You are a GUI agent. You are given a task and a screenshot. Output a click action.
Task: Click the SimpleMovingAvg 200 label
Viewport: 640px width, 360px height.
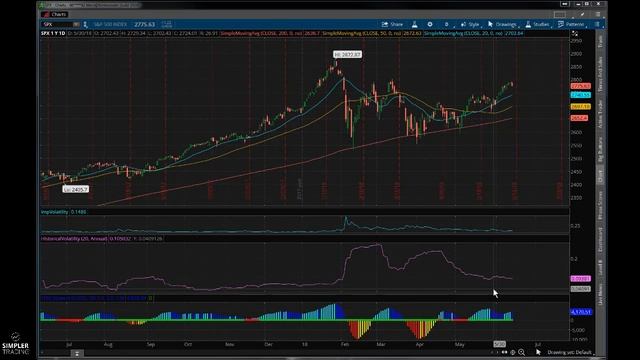(270, 33)
